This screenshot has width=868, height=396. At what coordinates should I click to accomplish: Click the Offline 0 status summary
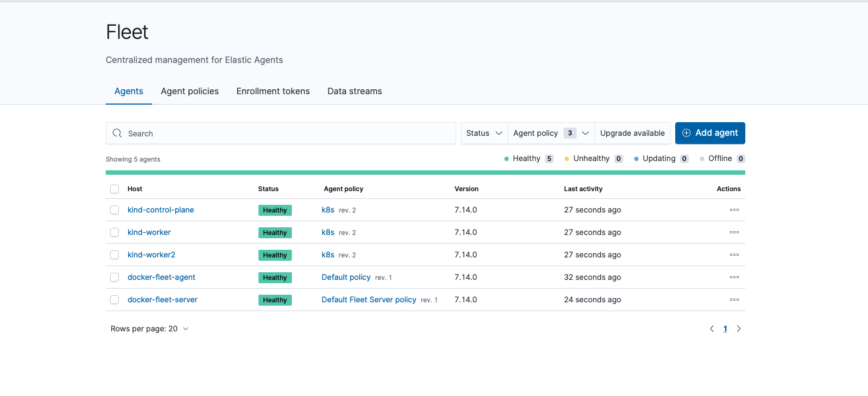[x=722, y=158]
